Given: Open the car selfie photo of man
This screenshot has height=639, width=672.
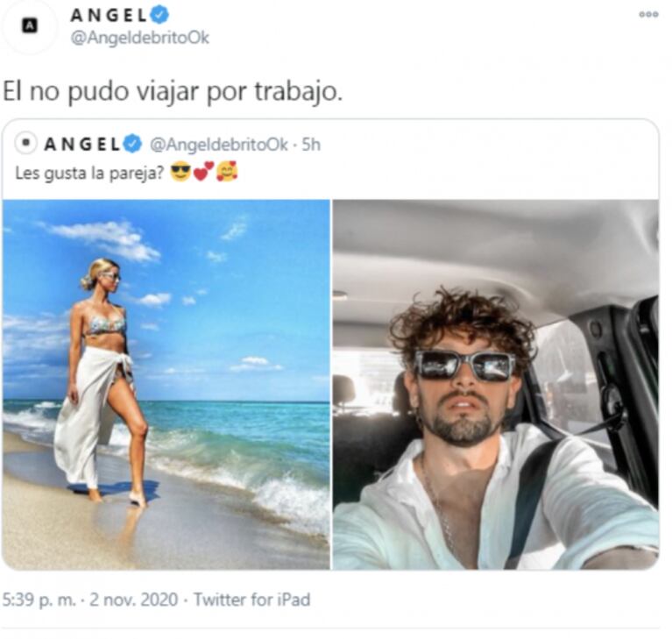Looking at the screenshot, I should point(496,384).
